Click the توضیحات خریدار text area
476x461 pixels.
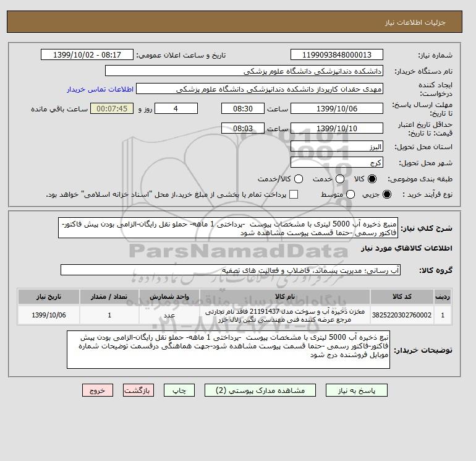coord(228,350)
